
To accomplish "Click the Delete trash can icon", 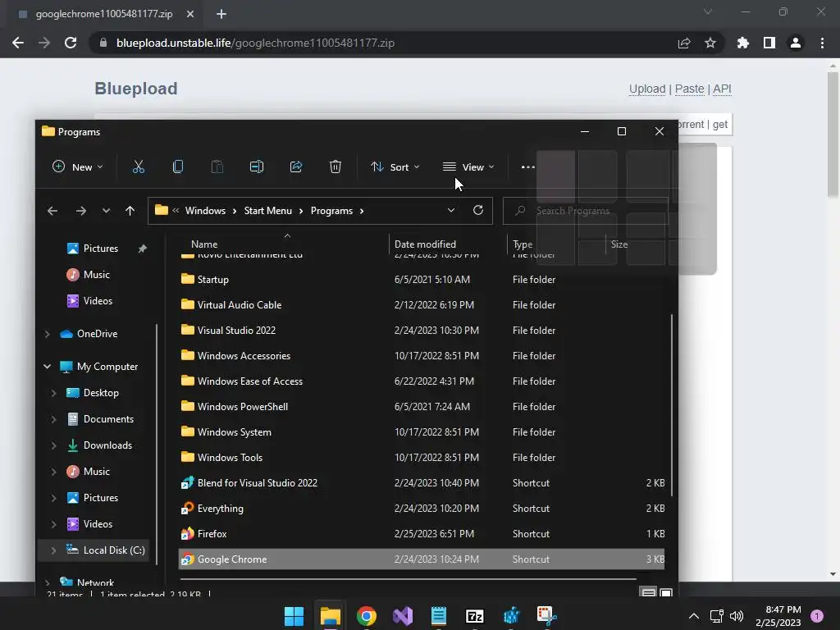I will [x=336, y=167].
